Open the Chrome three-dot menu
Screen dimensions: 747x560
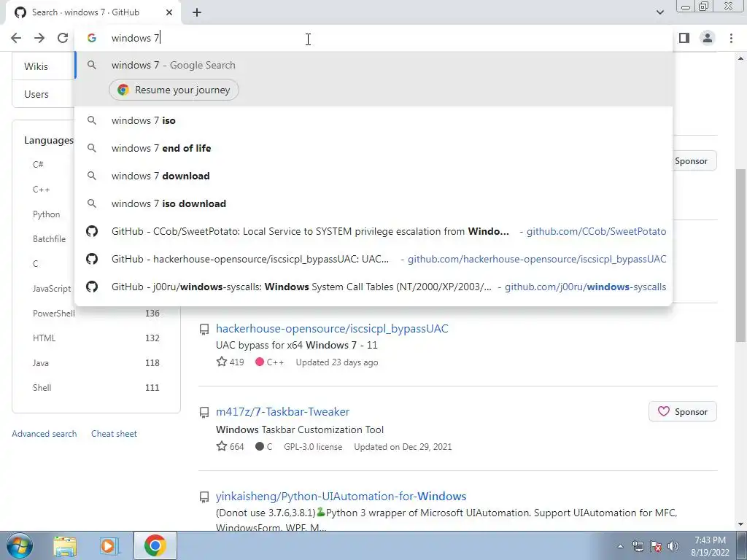coord(731,38)
